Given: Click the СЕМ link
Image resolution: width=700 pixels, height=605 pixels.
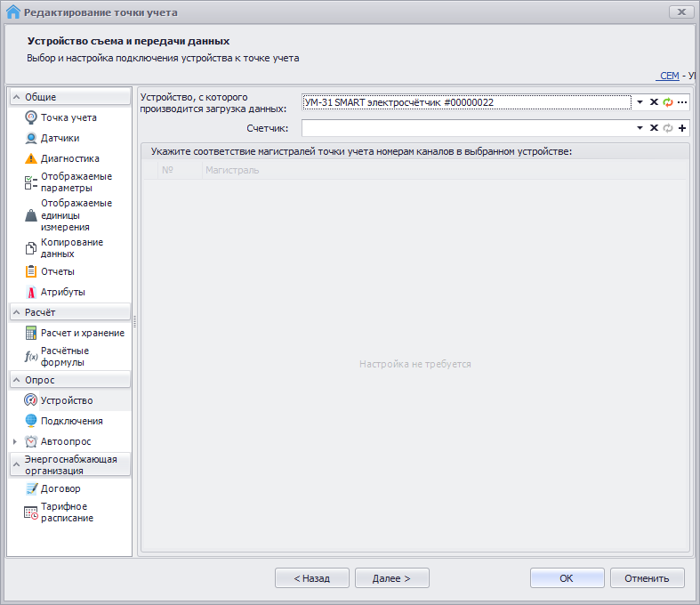Looking at the screenshot, I should [x=669, y=77].
